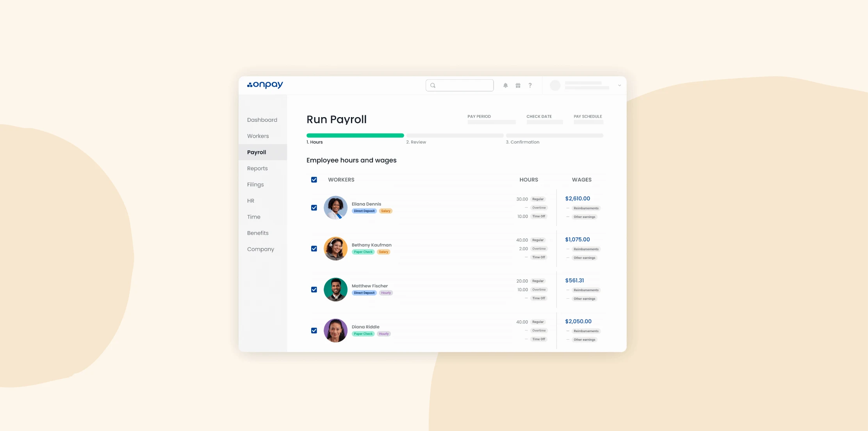Viewport: 868px width, 431px height.
Task: Deselect Bethany Kaufman's payroll checkbox
Action: click(x=314, y=248)
